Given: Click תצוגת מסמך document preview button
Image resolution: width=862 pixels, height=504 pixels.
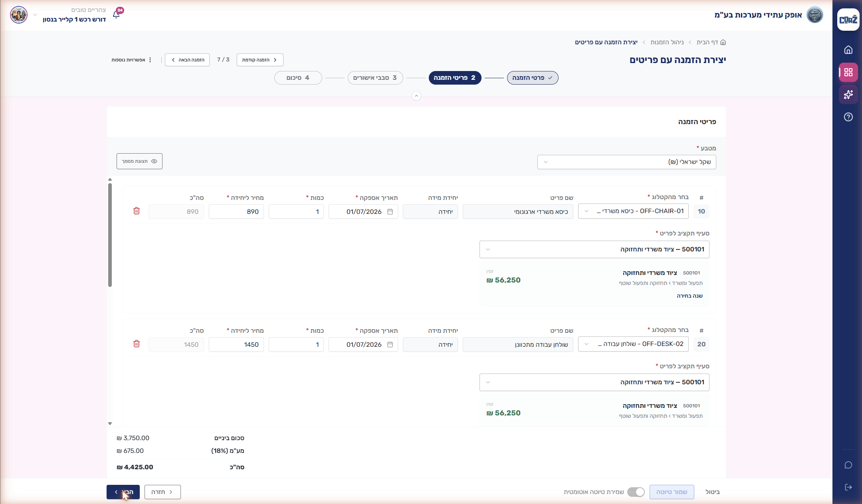Looking at the screenshot, I should click(139, 161).
